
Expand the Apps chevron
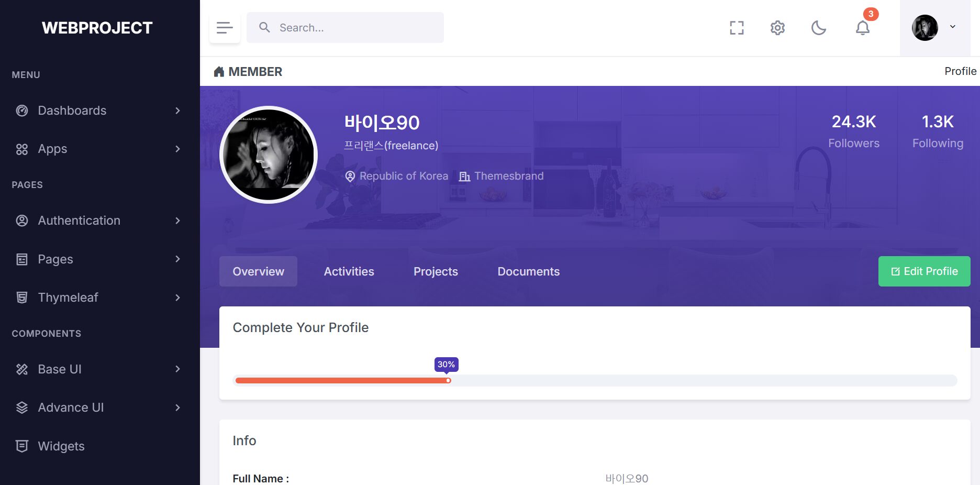coord(178,149)
